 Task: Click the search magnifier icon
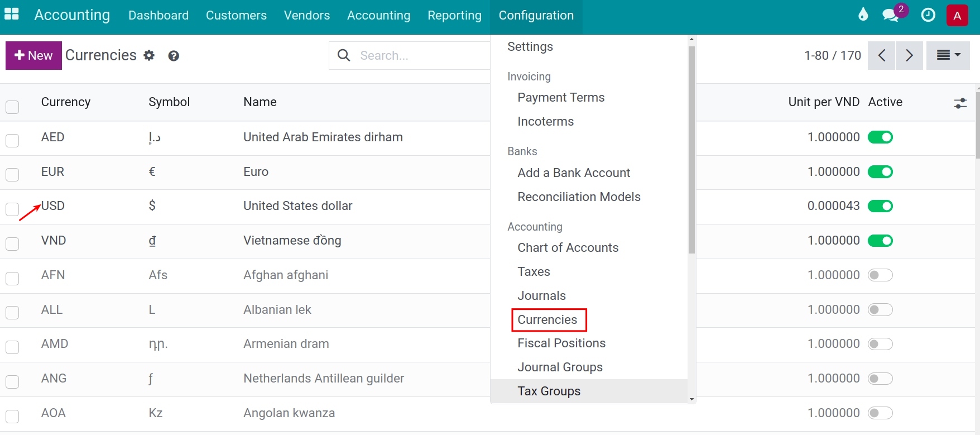(344, 55)
